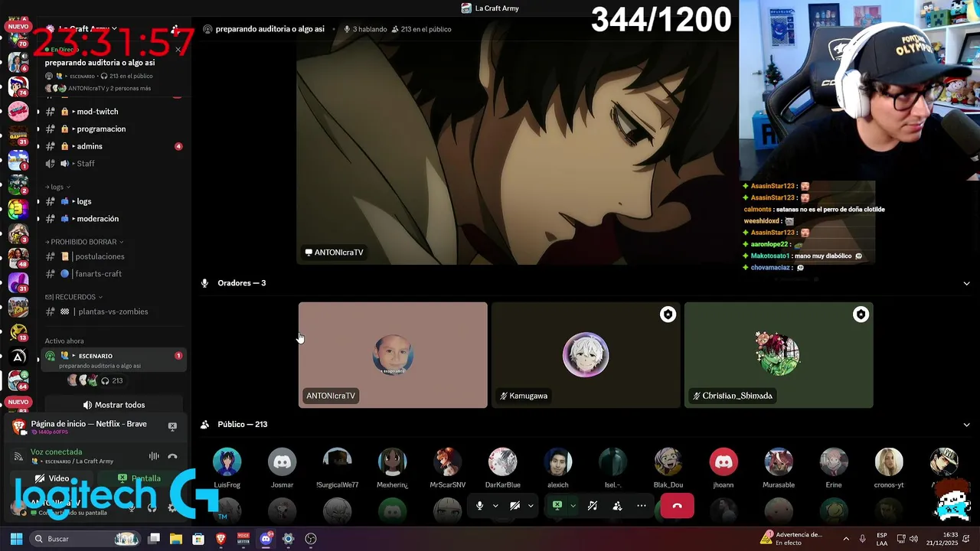The height and width of the screenshot is (551, 980).
Task: Open LuisFrog audience member avatar
Action: coord(227,461)
